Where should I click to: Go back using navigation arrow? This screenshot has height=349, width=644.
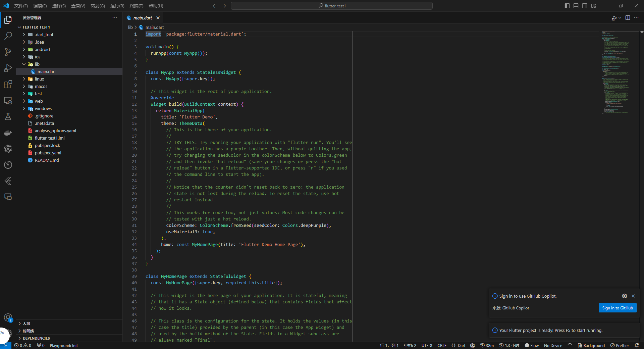(215, 6)
